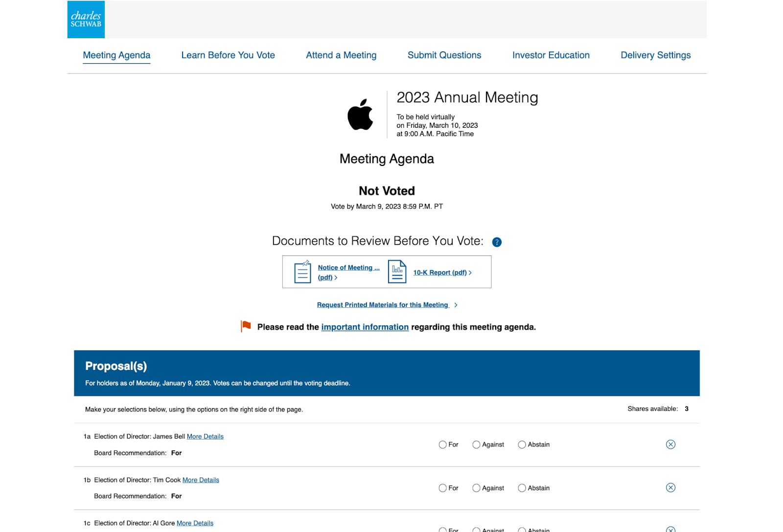This screenshot has width=783, height=532.
Task: Open the important information link
Action: (x=365, y=327)
